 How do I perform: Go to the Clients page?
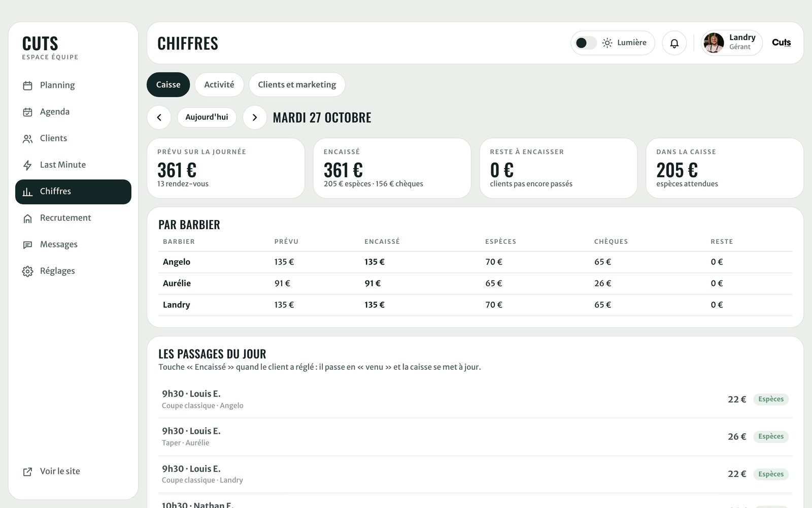73,138
